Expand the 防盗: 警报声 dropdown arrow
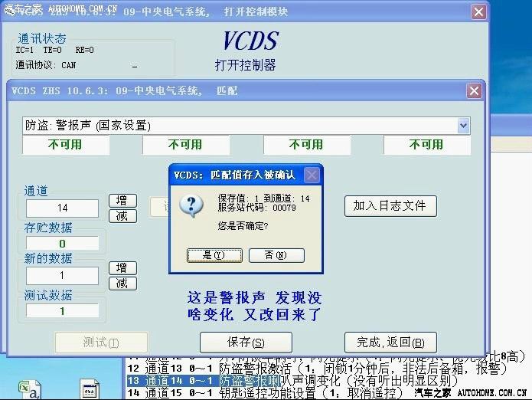The width and height of the screenshot is (532, 400). pyautogui.click(x=463, y=126)
